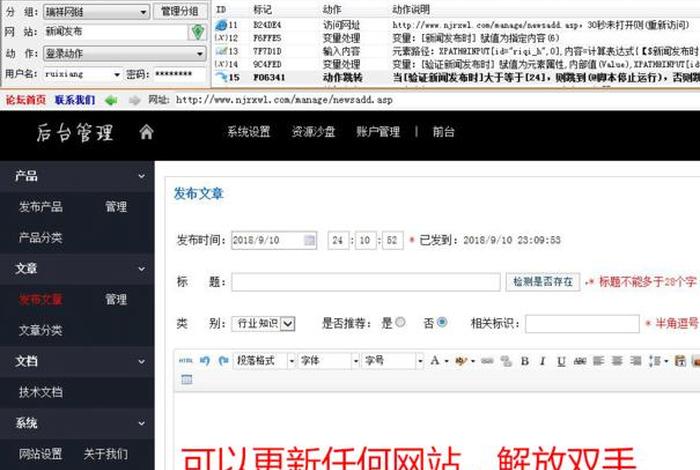The width and height of the screenshot is (700, 470).
Task: Insert a table using the table icon
Action: 187,379
